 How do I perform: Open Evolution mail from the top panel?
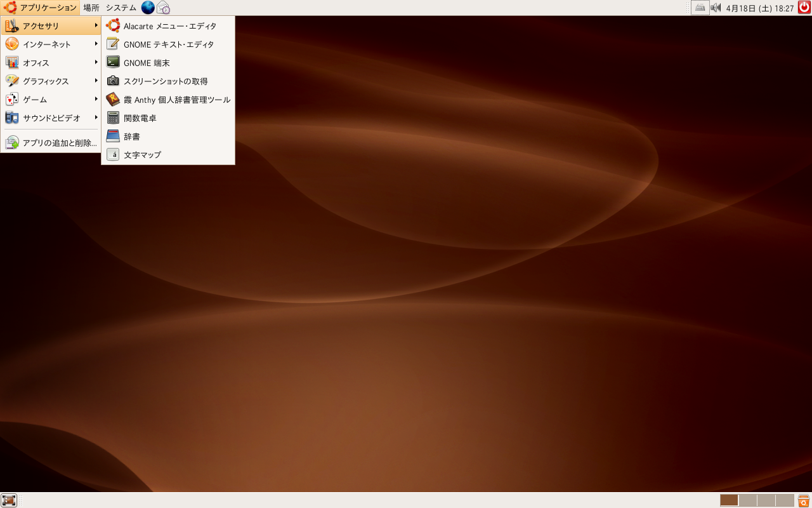tap(163, 8)
